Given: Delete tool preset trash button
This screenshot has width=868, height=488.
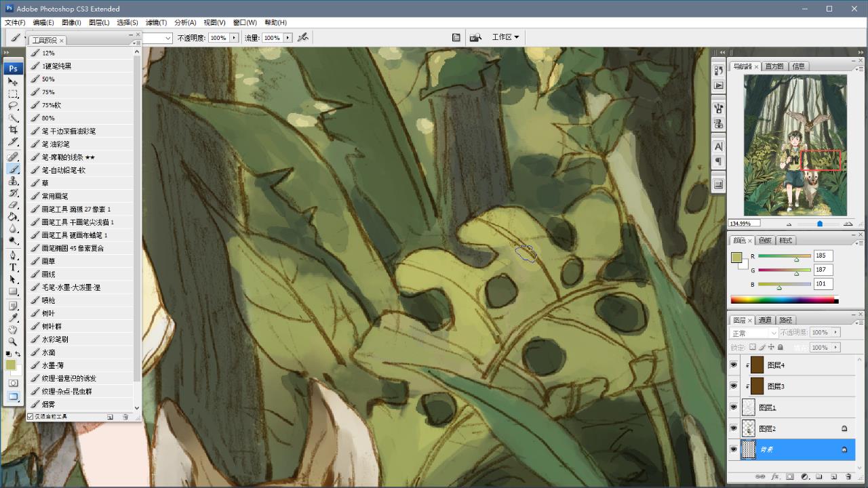Looking at the screenshot, I should [125, 417].
